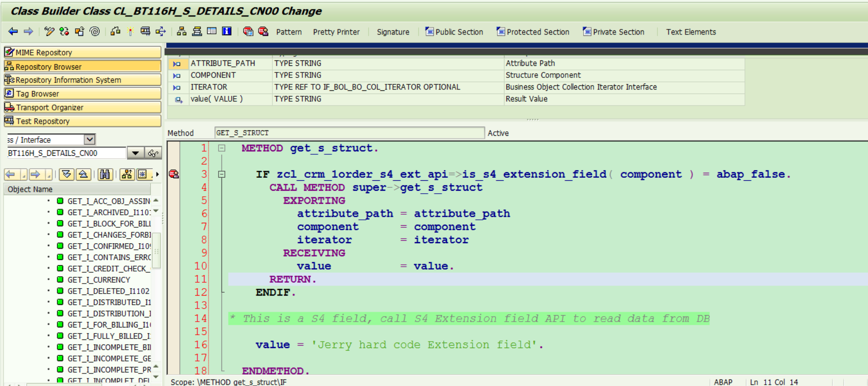The width and height of the screenshot is (868, 386).
Task: Click the Other Object icon
Action: point(79,31)
